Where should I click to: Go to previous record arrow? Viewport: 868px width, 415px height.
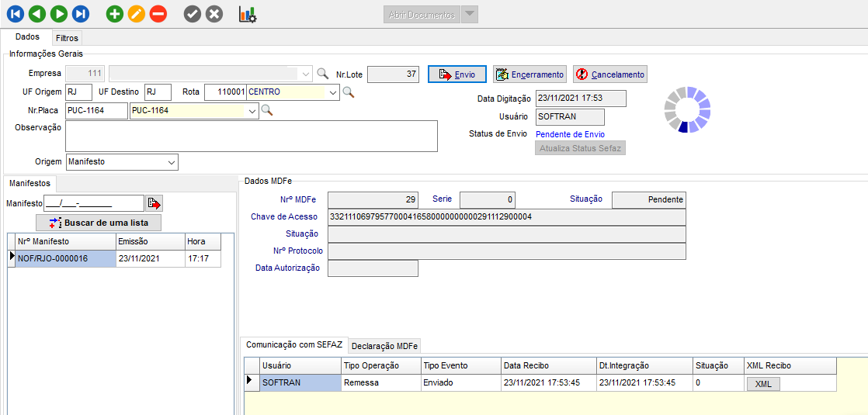point(37,13)
